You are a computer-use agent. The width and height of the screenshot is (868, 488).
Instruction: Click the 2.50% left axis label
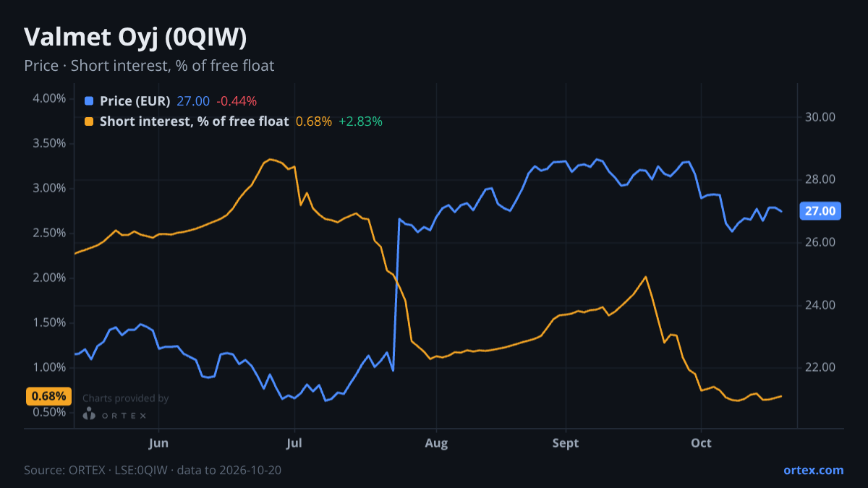(x=49, y=233)
